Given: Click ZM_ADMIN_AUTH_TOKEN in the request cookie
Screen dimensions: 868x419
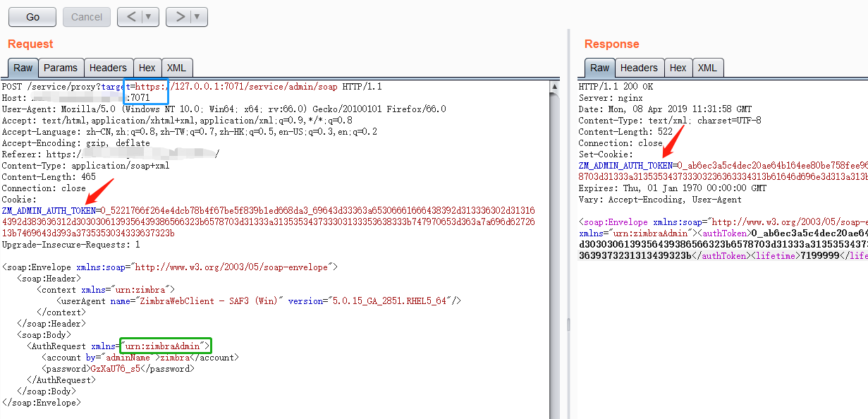Looking at the screenshot, I should click(49, 211).
